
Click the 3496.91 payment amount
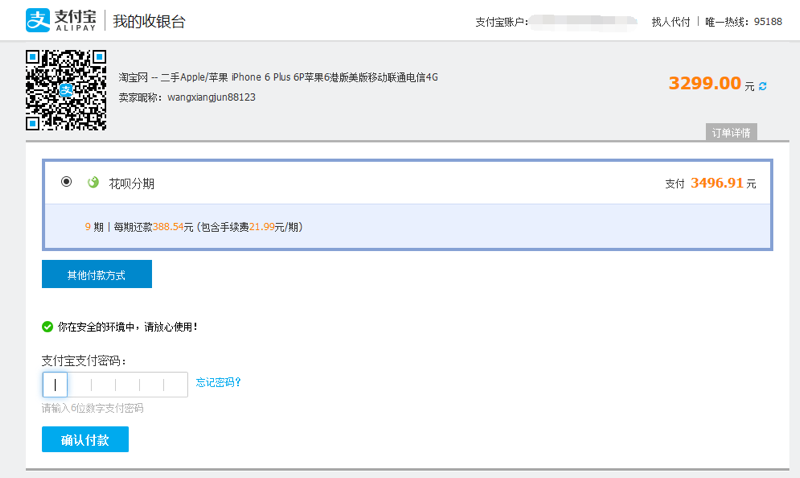tap(717, 183)
